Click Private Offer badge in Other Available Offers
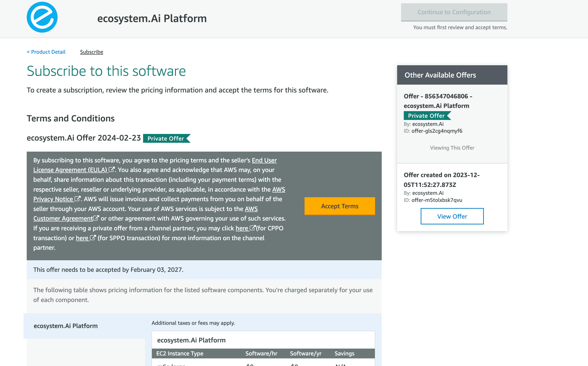Viewport: 588px width, 366px height. coord(427,116)
